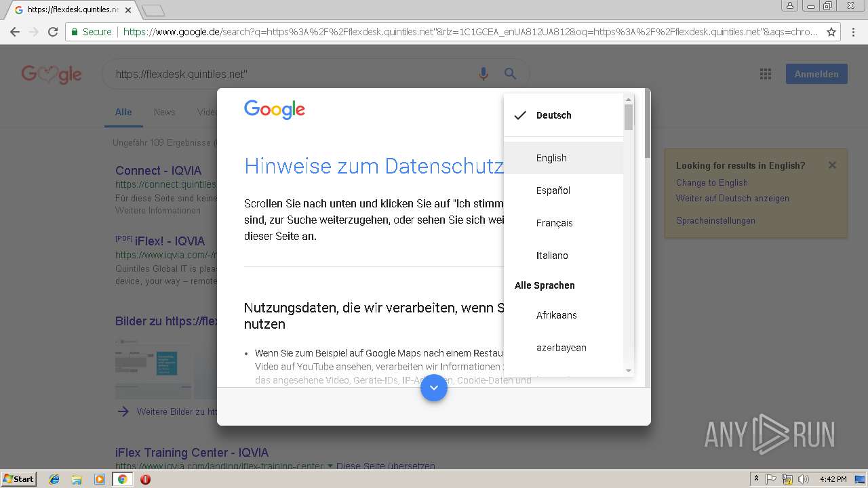Screen dimensions: 868x488
Task: Click the browser forward arrow
Action: 33,32
